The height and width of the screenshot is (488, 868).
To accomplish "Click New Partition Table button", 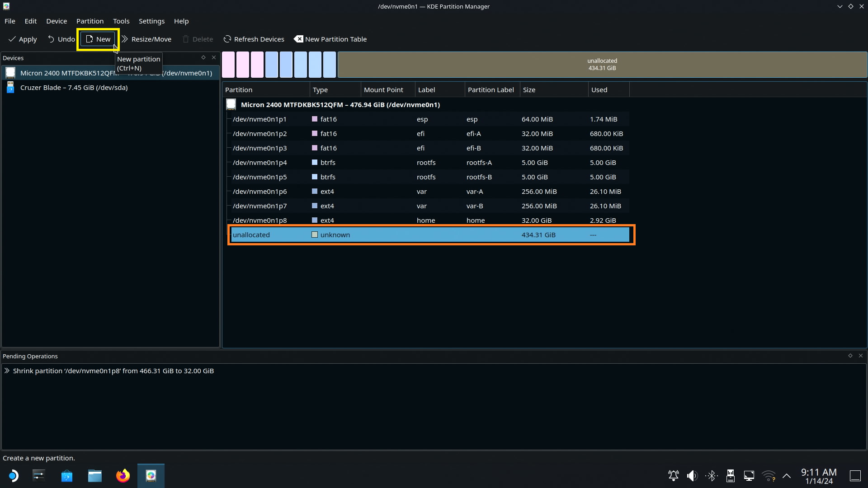I will 330,39.
